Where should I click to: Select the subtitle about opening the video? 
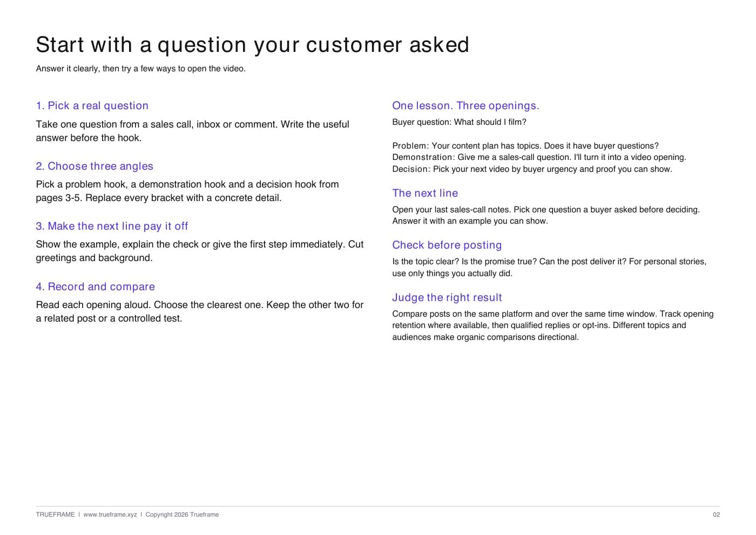pos(141,69)
